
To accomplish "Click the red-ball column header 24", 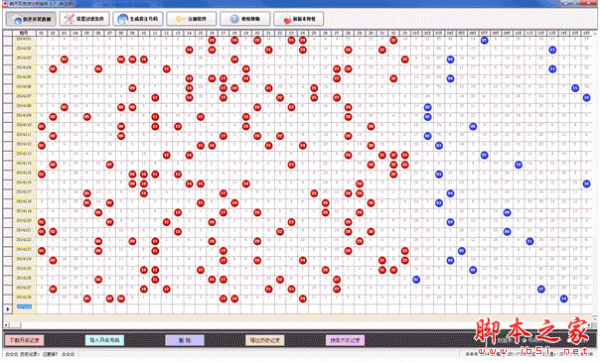I will (x=303, y=33).
